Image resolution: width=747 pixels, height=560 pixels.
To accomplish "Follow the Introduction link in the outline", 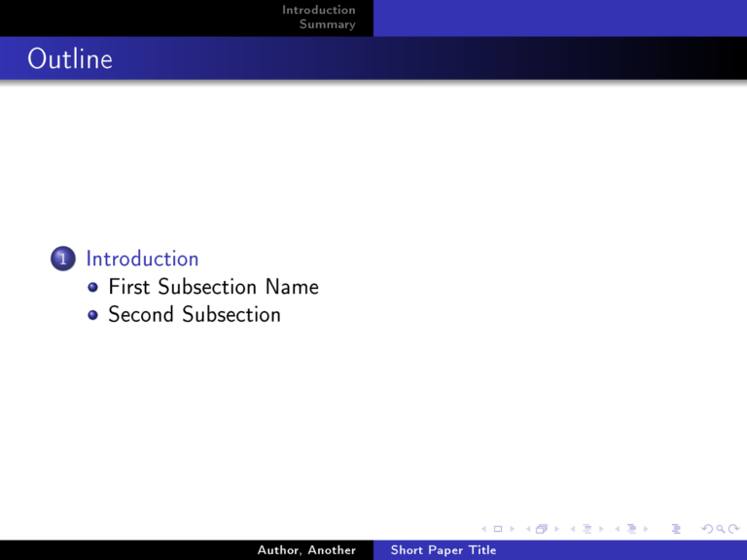I will [x=142, y=259].
